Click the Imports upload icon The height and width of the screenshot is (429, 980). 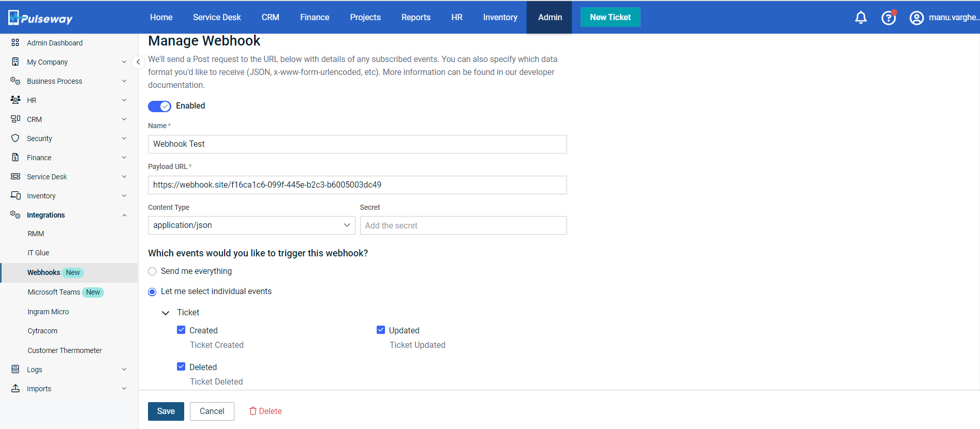coord(16,389)
